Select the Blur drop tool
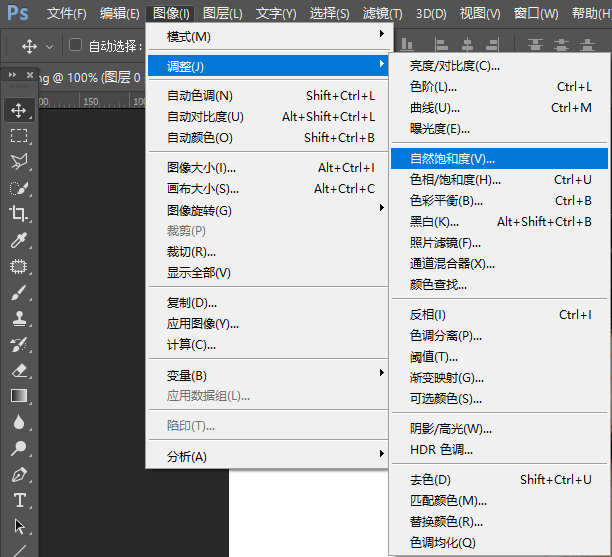This screenshot has height=557, width=612. (19, 422)
